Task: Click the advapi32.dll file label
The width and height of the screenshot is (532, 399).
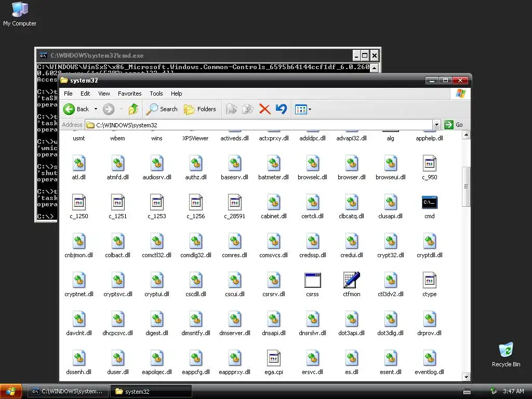Action: tap(352, 138)
